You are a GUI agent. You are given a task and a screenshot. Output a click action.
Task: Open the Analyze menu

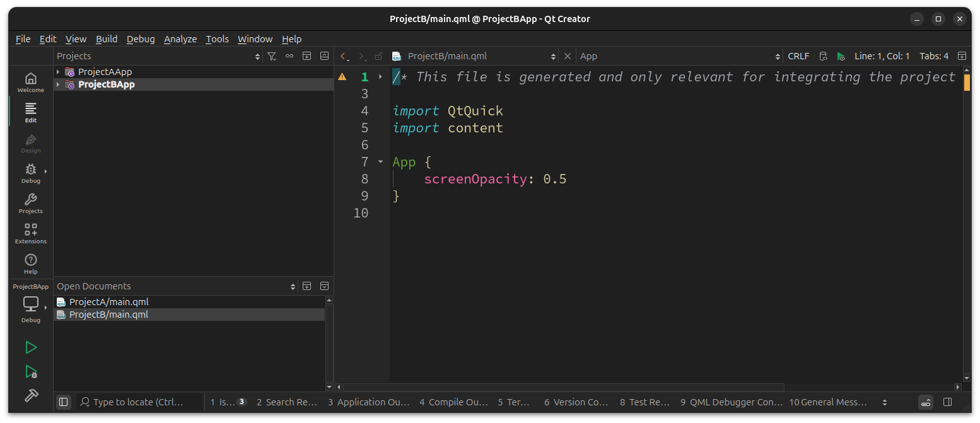[x=180, y=39]
